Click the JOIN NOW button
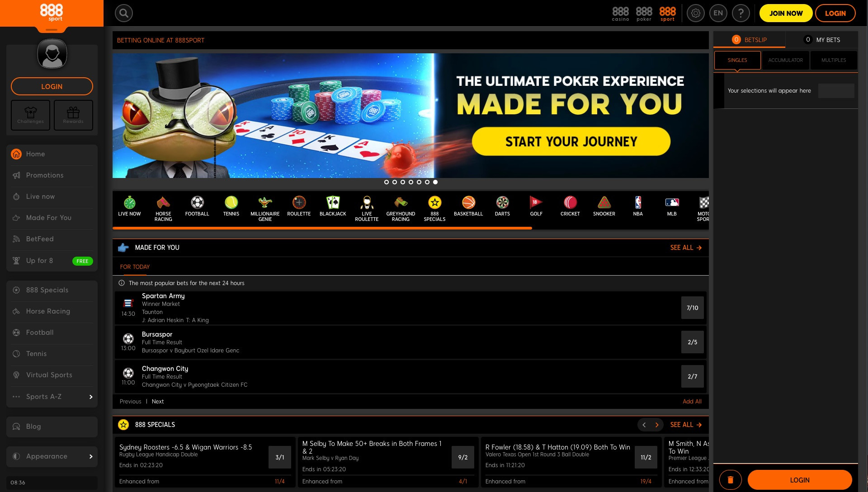Image resolution: width=868 pixels, height=492 pixels. coord(786,13)
